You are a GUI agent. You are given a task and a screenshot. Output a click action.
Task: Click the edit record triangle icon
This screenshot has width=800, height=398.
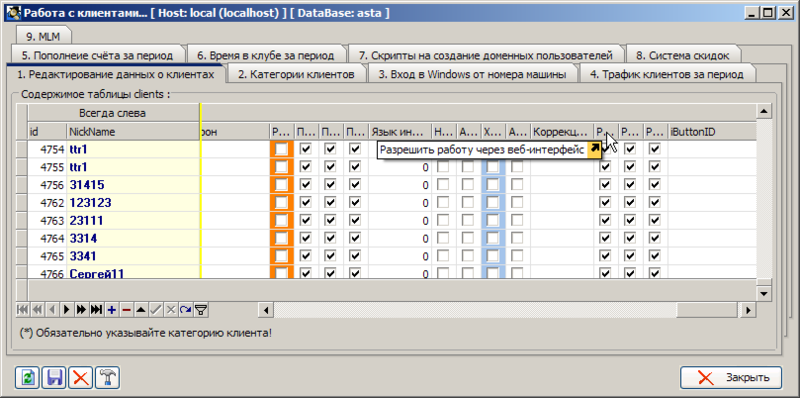coord(141,309)
